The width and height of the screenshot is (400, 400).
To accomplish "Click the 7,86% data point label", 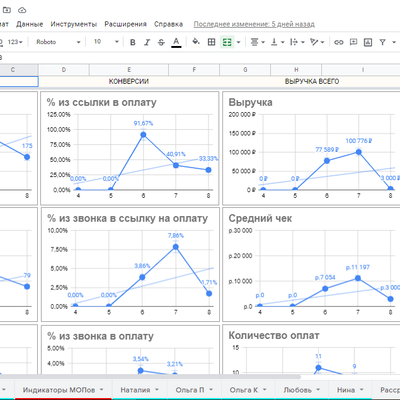I will click(x=176, y=236).
